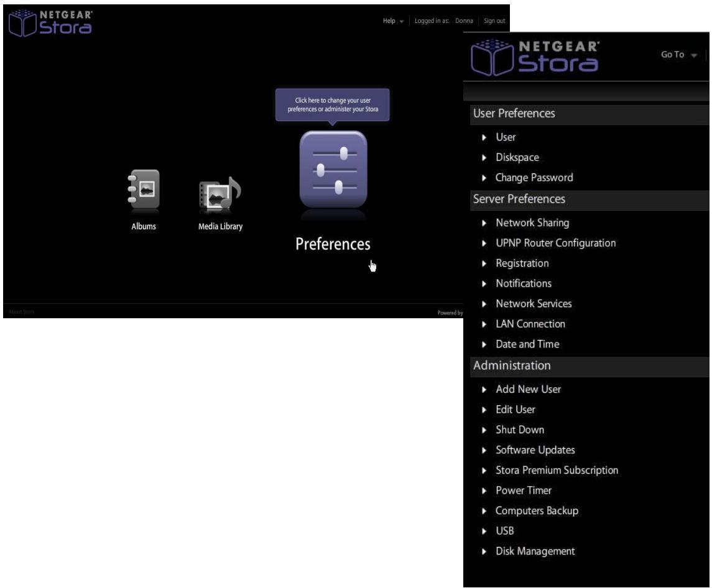Expand the UPNP Router Configuration arrow
Screen dimensions: 712x588
pyautogui.click(x=484, y=244)
